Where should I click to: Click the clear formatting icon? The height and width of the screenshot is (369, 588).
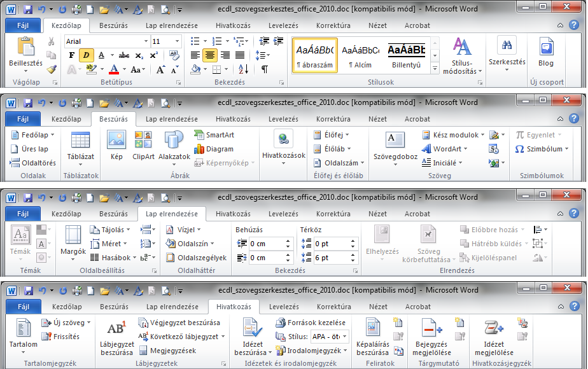174,55
